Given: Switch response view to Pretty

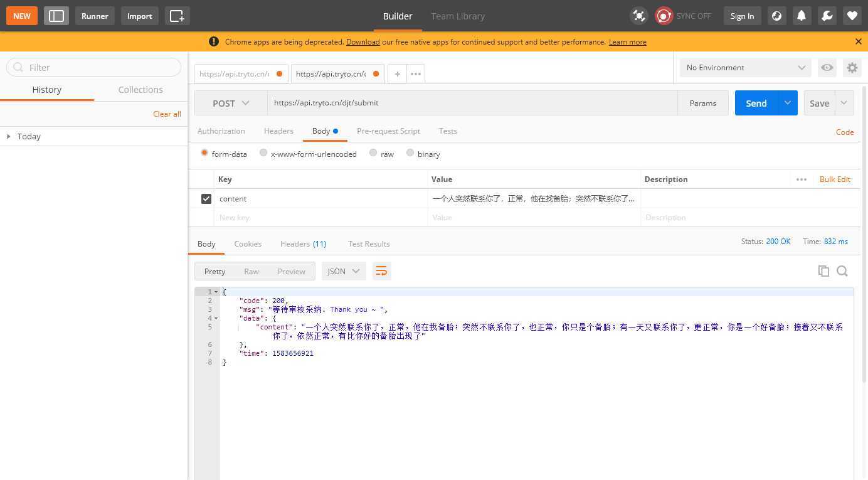Looking at the screenshot, I should [214, 271].
